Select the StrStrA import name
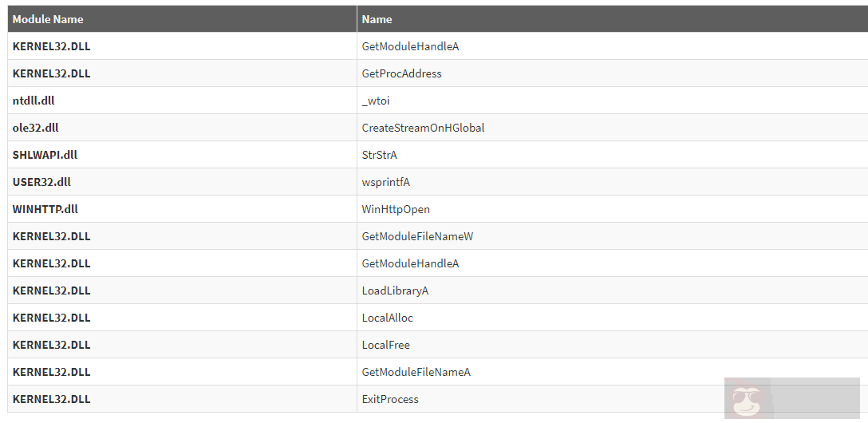Screen dimensions: 868x423 pyautogui.click(x=379, y=155)
